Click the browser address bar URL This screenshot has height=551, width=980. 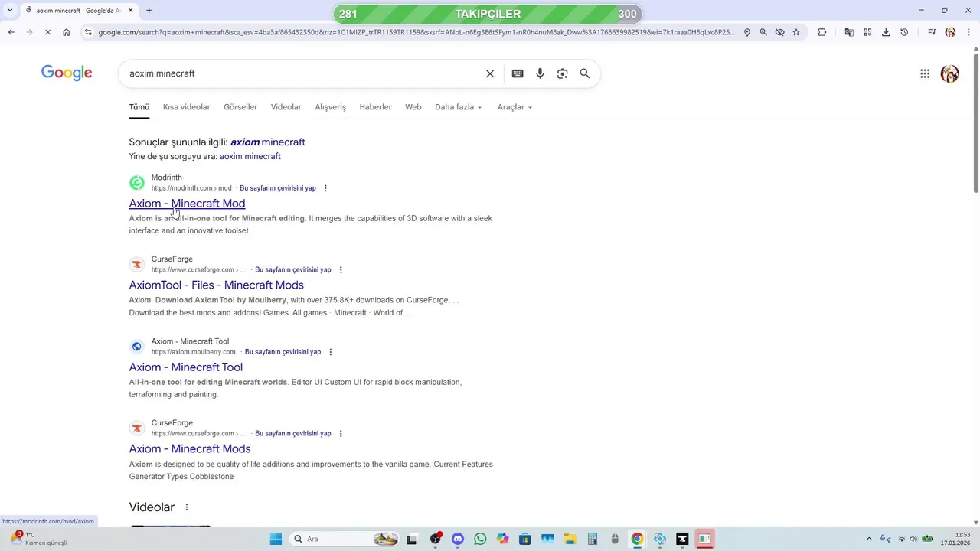[x=416, y=32]
